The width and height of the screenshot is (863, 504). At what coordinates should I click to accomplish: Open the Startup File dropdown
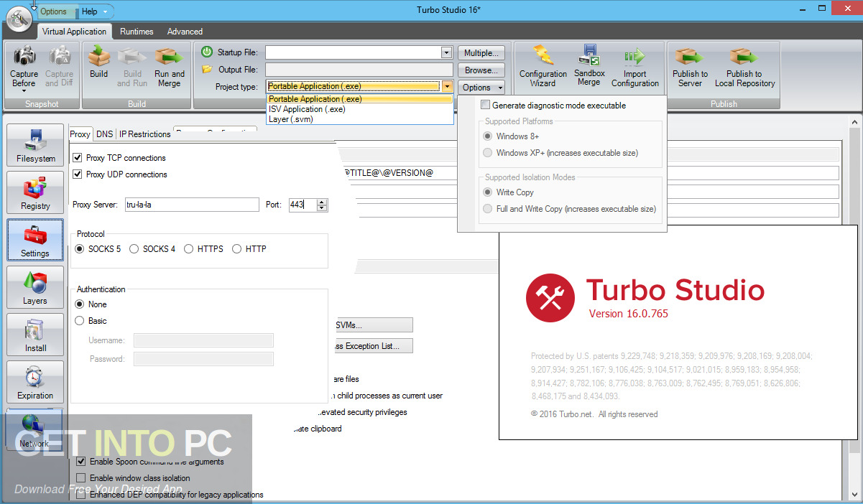click(446, 52)
